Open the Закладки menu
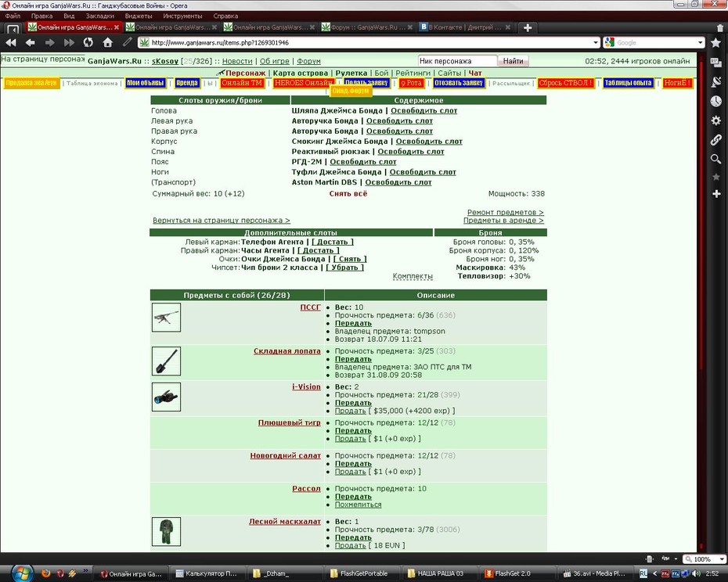The height and width of the screenshot is (582, 728). pos(100,16)
